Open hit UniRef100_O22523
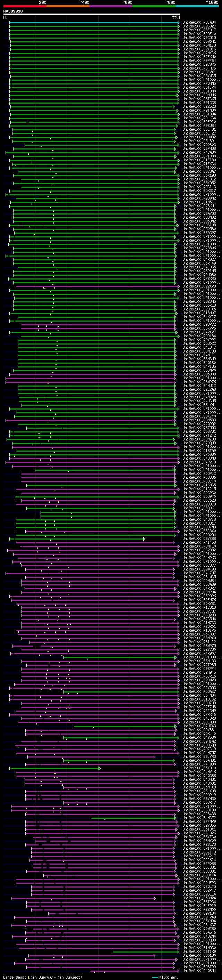222x980 pixels. coord(199,106)
